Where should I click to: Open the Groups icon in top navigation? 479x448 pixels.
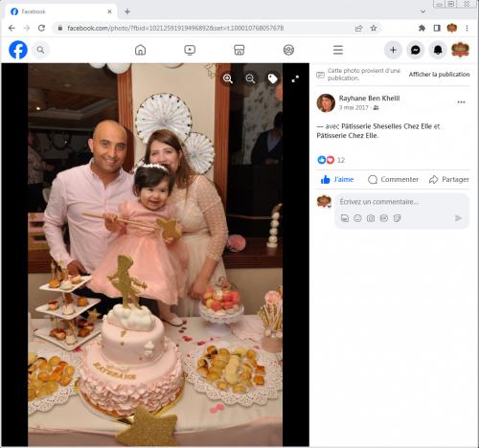288,50
